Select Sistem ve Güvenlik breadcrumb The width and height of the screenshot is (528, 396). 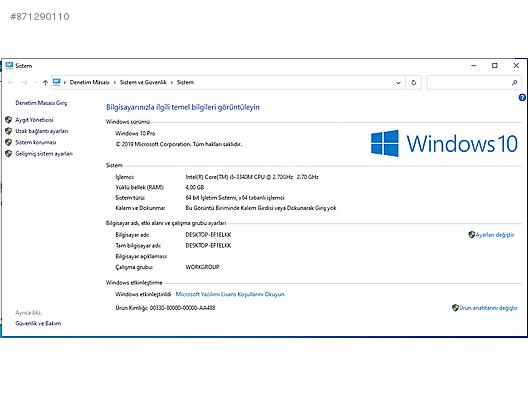point(143,82)
